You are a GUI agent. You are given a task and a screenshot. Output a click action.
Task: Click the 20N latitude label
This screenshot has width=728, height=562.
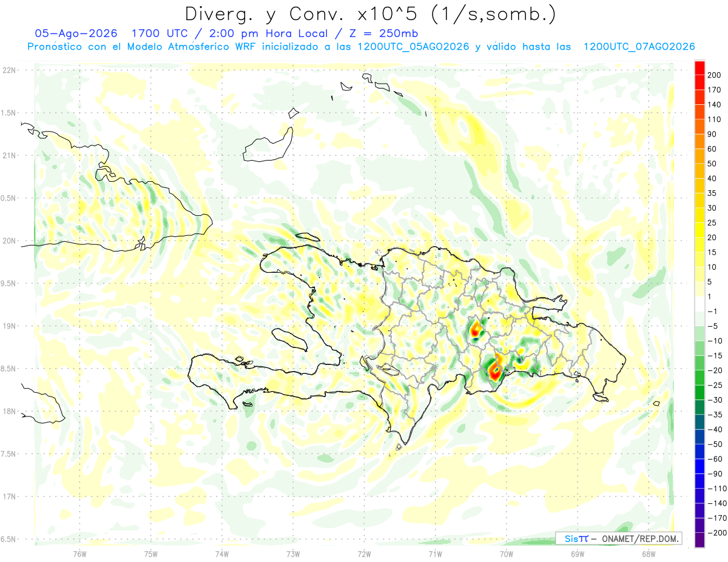point(8,241)
